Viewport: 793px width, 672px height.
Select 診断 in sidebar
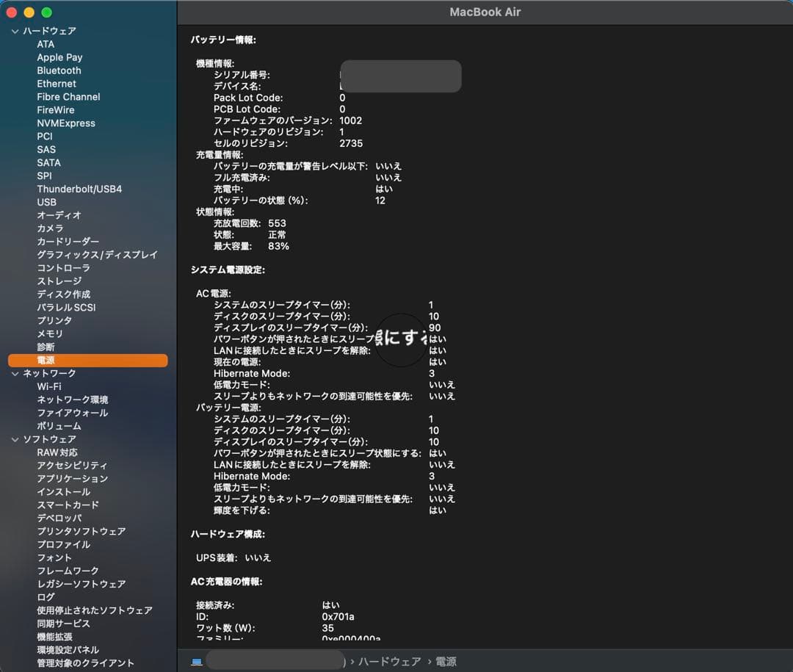[x=46, y=347]
